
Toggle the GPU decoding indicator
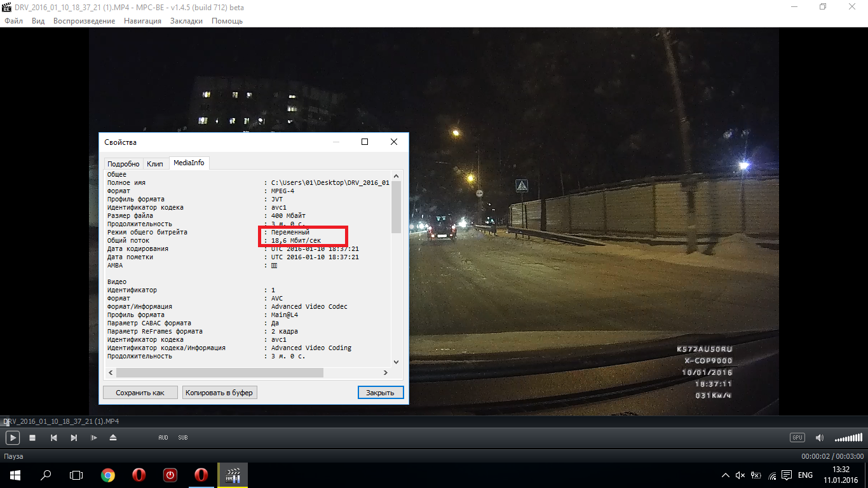[x=797, y=437]
